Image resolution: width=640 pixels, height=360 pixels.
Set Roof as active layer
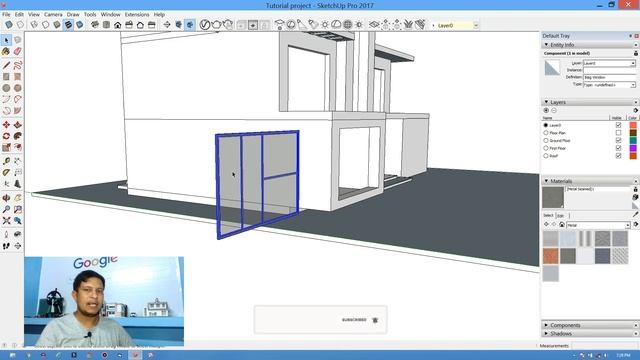(546, 156)
